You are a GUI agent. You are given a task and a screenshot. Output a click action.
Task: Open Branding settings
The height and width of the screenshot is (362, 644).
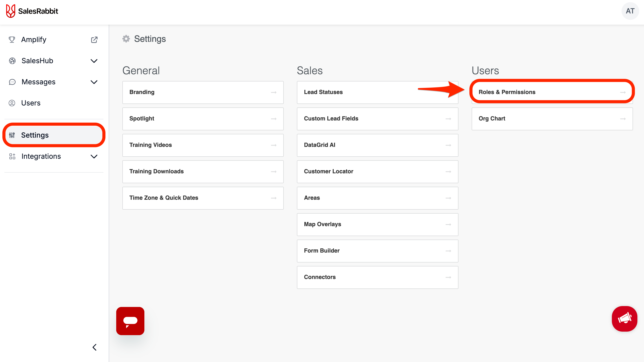pos(203,92)
